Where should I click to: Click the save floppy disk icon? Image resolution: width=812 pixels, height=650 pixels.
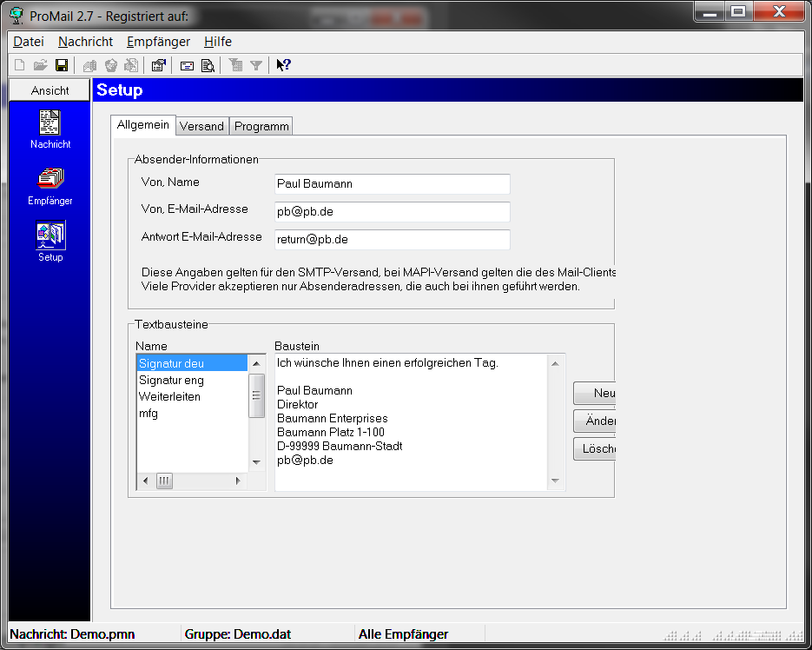click(x=62, y=65)
